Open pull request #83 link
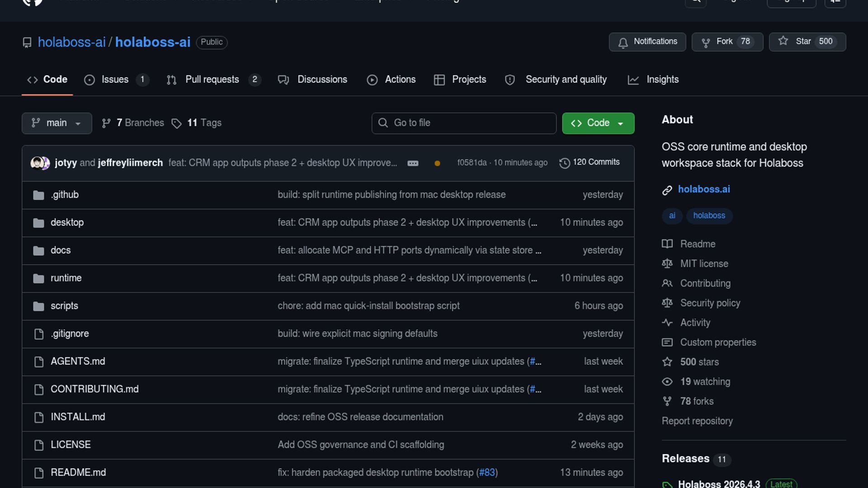The image size is (868, 488). click(487, 473)
